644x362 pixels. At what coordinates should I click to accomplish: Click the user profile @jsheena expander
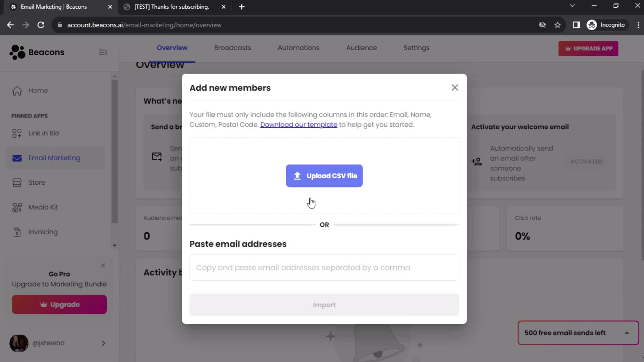[x=104, y=343]
